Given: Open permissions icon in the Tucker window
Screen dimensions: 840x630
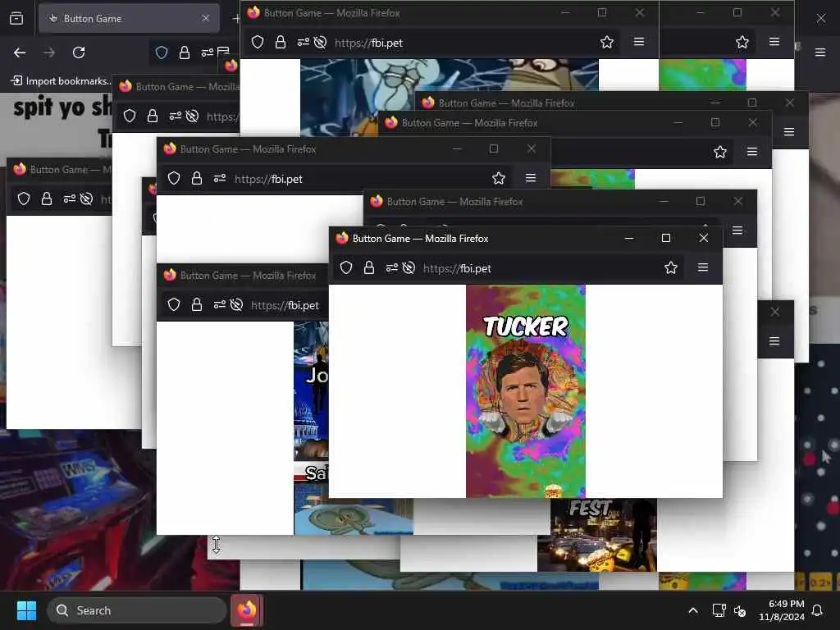Looking at the screenshot, I should 391,268.
